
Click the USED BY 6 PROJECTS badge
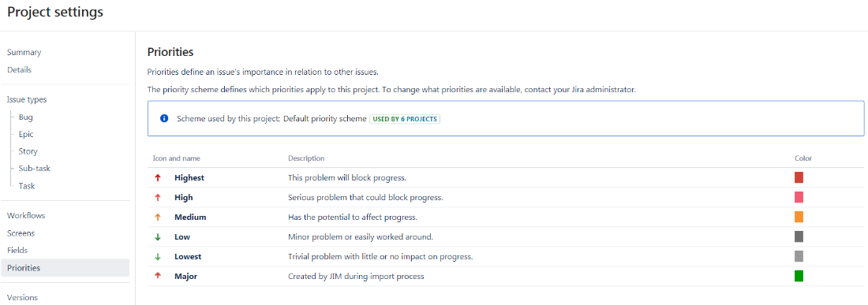click(x=405, y=119)
